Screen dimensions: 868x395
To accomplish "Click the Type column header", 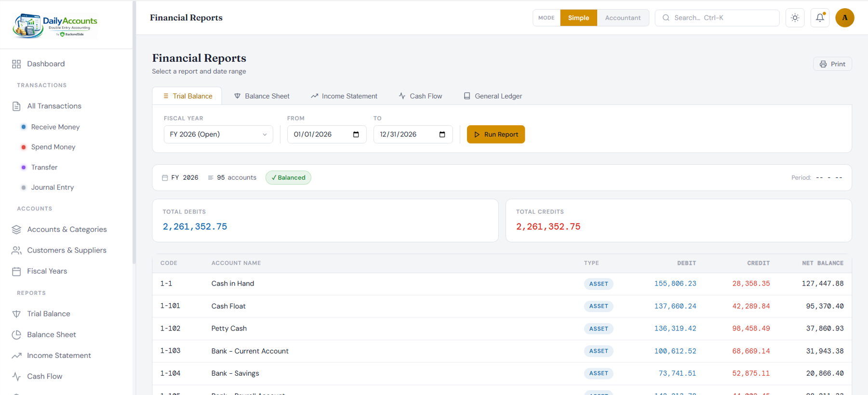I will coord(591,263).
